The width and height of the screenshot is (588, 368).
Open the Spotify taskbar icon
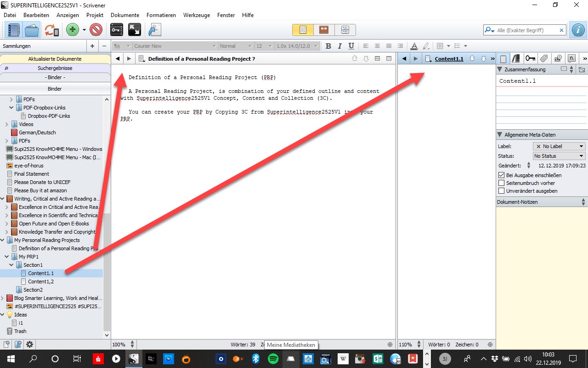pyautogui.click(x=273, y=359)
